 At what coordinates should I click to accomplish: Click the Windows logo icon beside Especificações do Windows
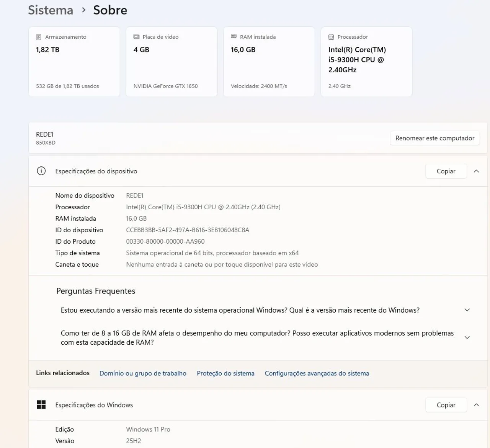pyautogui.click(x=41, y=405)
